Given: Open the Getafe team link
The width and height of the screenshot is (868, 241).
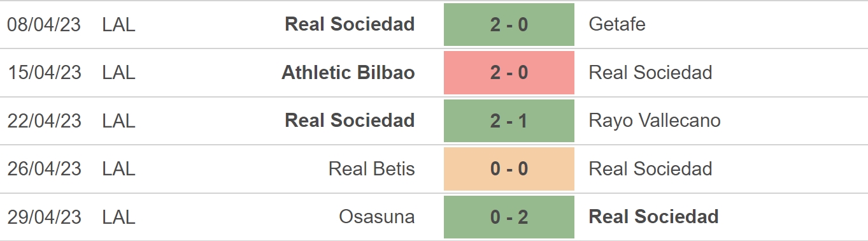Looking at the screenshot, I should click(x=617, y=24).
